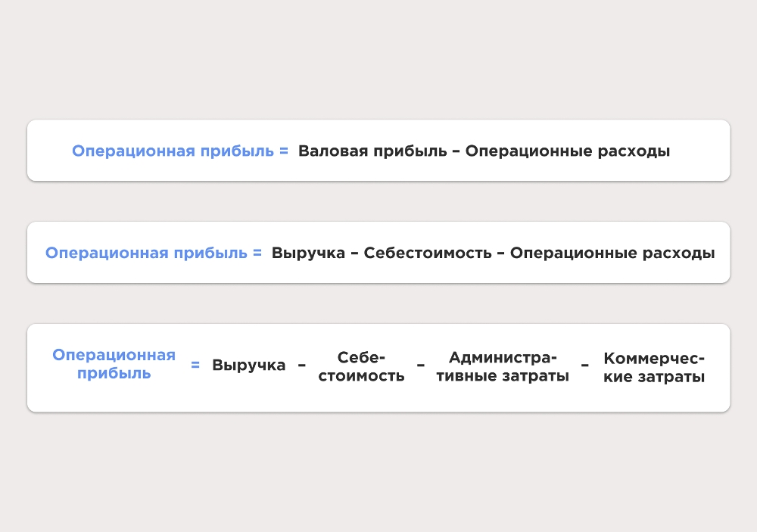Select blue "Операционная прибыль" in the second formula

tap(146, 253)
